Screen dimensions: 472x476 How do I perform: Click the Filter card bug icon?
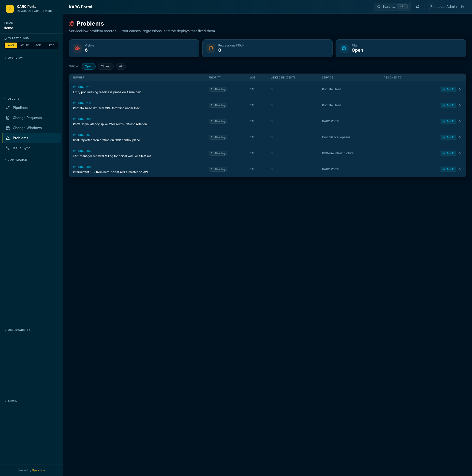coord(344,48)
